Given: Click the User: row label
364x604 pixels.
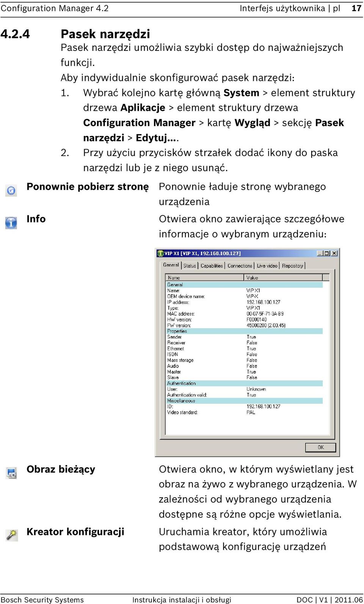Looking at the screenshot, I should pyautogui.click(x=173, y=389).
